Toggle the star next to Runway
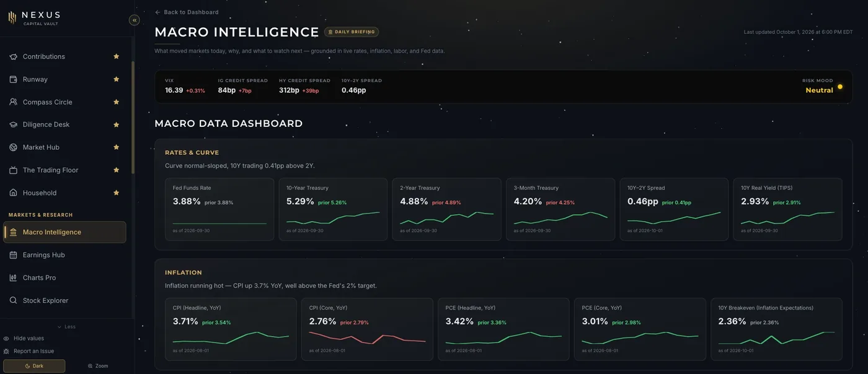Screen dimensions: 868x374 [116, 79]
